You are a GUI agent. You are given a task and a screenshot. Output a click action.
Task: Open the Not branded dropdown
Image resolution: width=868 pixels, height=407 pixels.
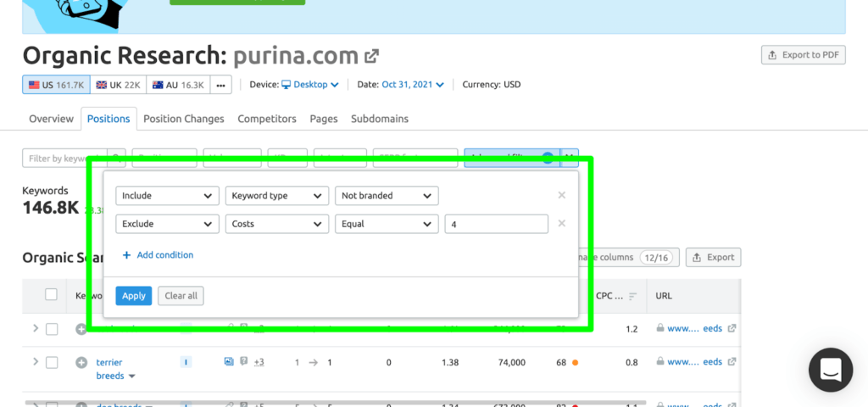pos(387,195)
